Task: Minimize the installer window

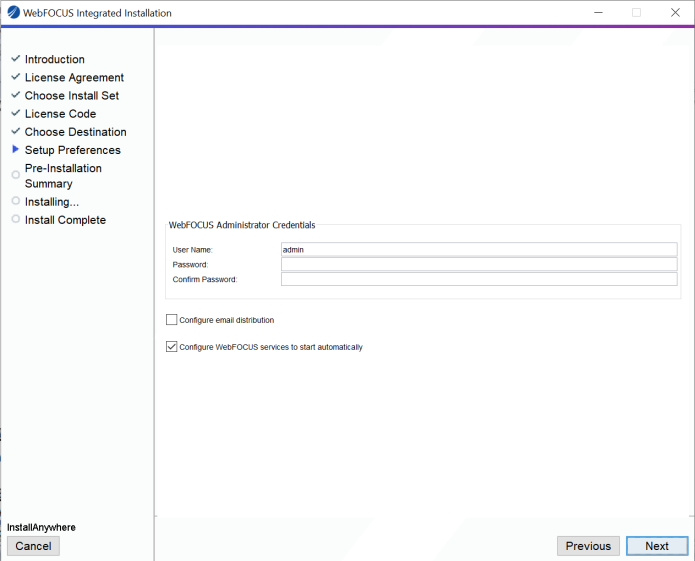Action: pos(598,12)
